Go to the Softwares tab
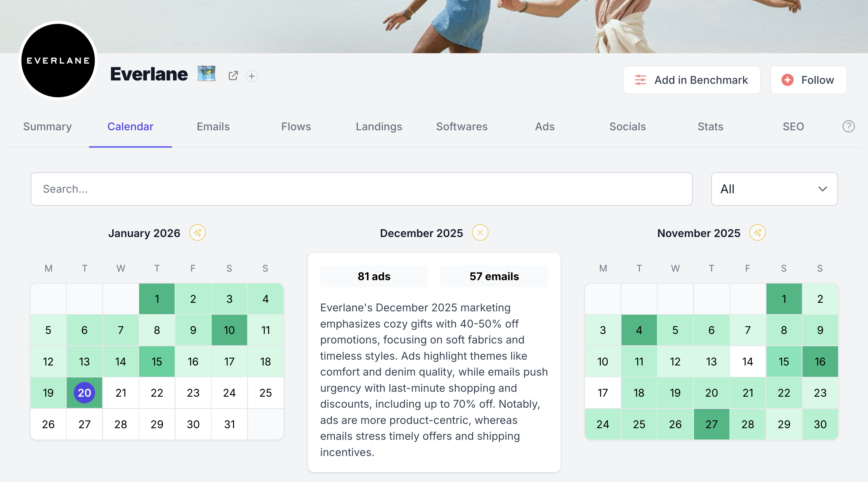This screenshot has width=868, height=482. [462, 127]
